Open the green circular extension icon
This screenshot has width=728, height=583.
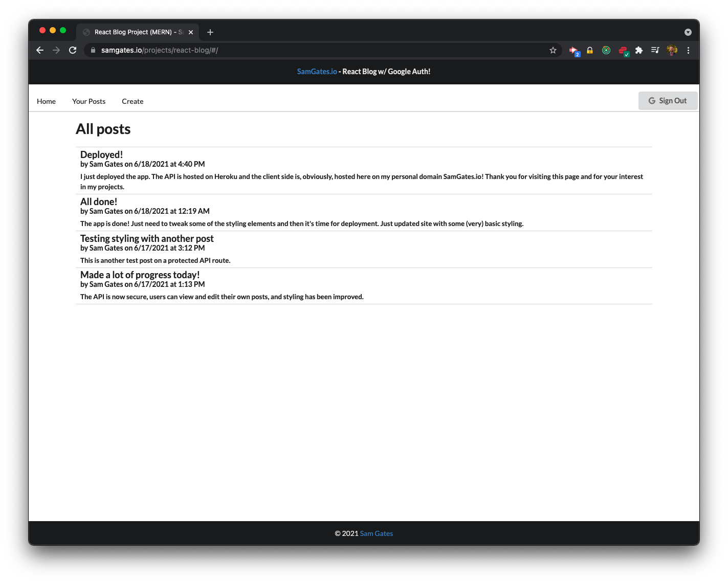click(x=606, y=50)
